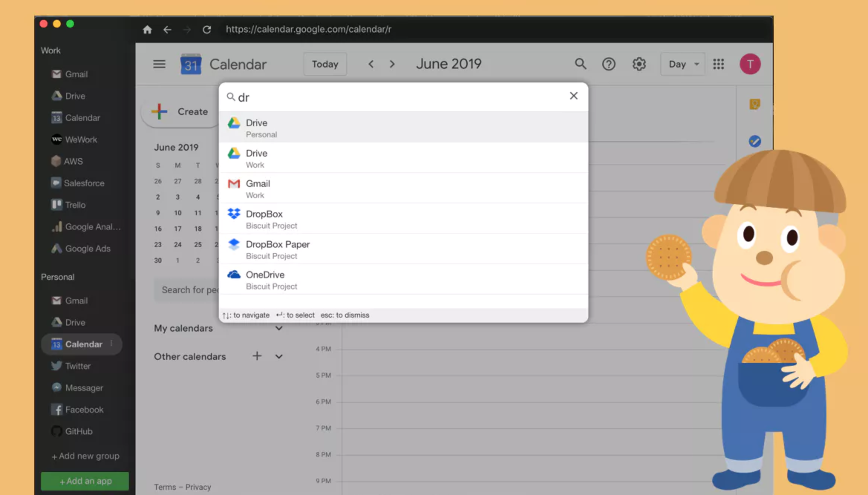Open Calendar in the Work sidebar group
868x495 pixels.
click(76, 118)
